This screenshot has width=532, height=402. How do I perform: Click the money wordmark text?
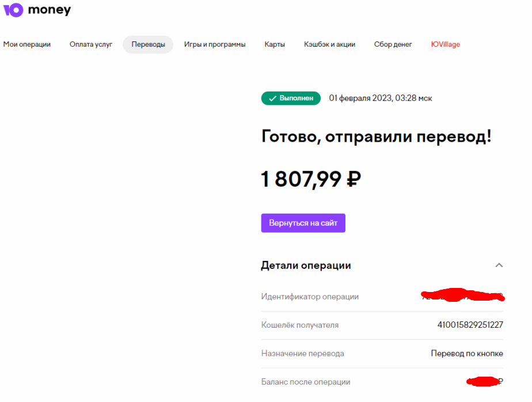[x=50, y=10]
